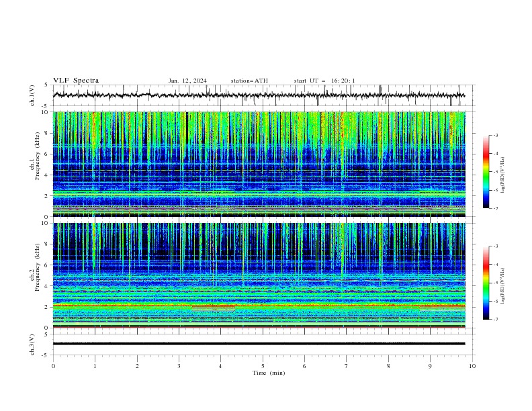Image resolution: width=532 pixels, height=411 pixels.
Task: Click the ch.2 spectrogram color bar
Action: click(x=486, y=283)
